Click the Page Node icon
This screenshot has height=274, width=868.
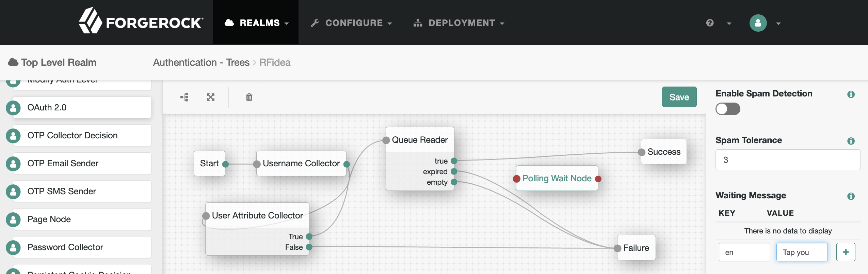(13, 219)
